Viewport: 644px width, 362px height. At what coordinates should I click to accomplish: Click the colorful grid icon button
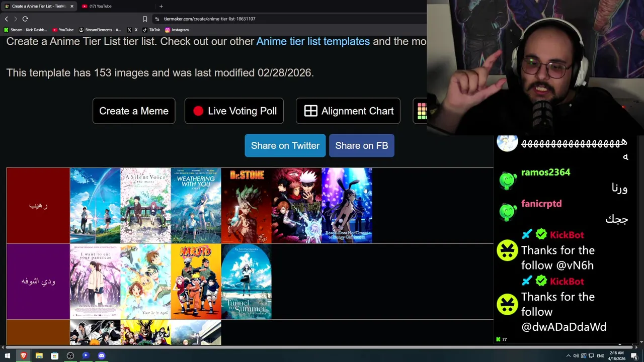(x=420, y=111)
